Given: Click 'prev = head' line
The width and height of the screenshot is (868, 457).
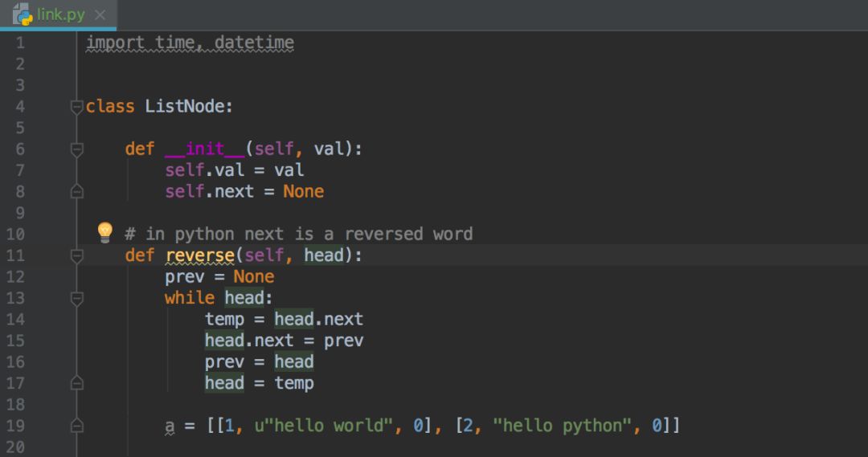Looking at the screenshot, I should pos(259,362).
